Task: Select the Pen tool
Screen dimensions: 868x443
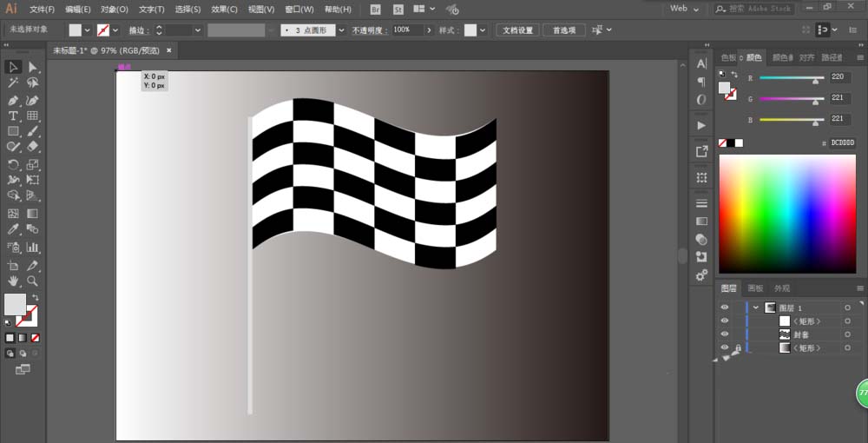Action: click(13, 101)
